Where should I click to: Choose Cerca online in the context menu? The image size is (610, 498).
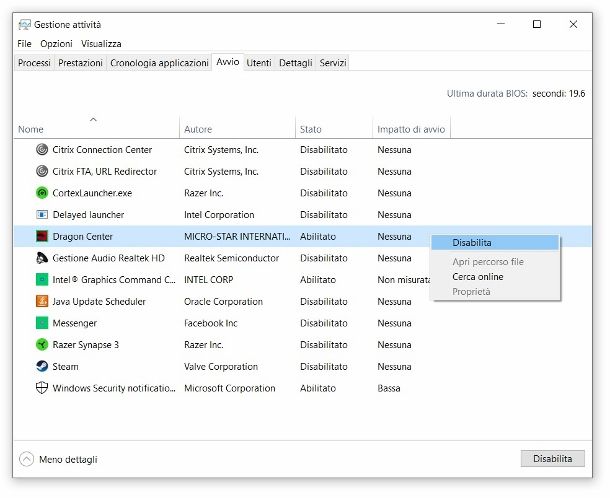pyautogui.click(x=495, y=277)
